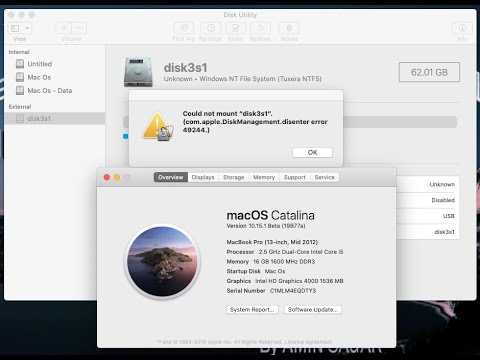Select disk3s1 under External in sidebar

(55, 118)
